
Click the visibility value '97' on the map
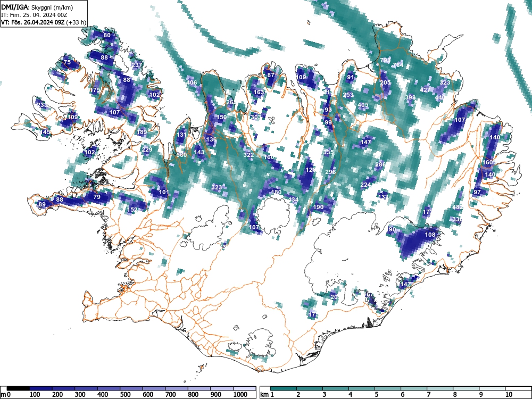tap(477, 192)
